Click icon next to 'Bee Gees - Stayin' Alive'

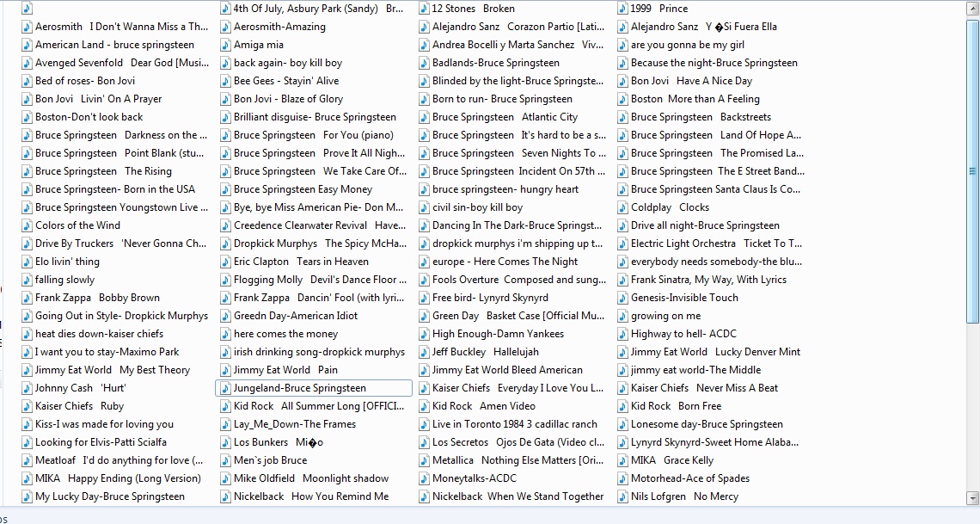pos(225,81)
